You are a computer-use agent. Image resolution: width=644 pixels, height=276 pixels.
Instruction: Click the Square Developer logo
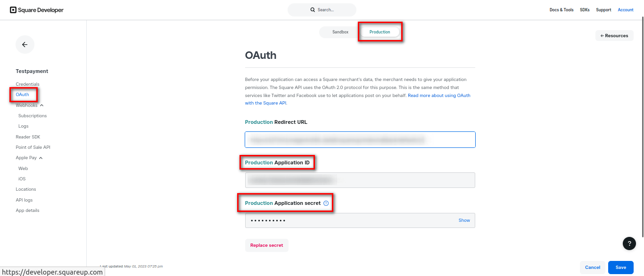click(x=36, y=9)
